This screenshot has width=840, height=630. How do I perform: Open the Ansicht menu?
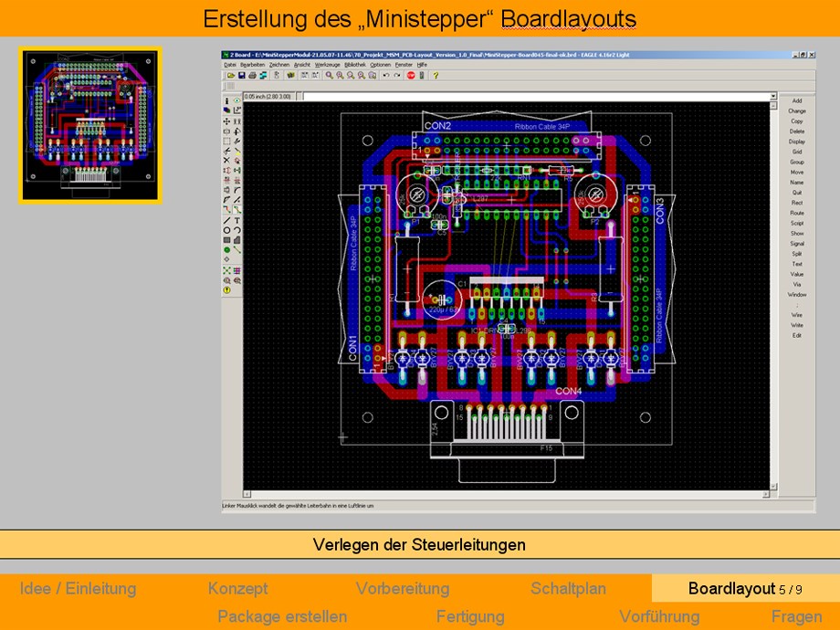[x=301, y=65]
